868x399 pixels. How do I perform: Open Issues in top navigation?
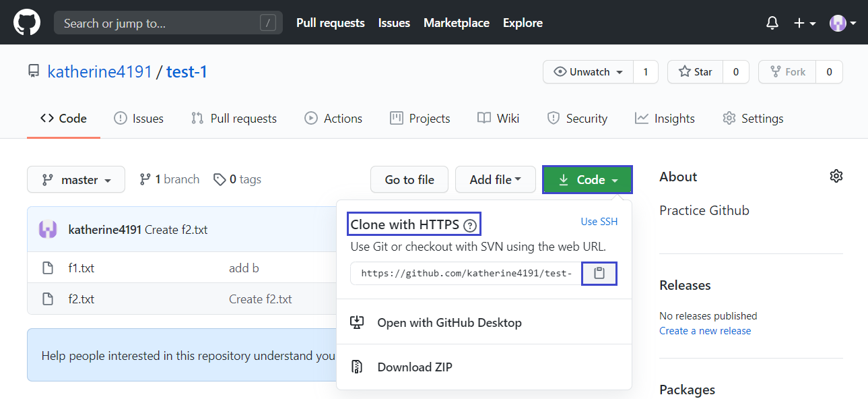(x=394, y=23)
